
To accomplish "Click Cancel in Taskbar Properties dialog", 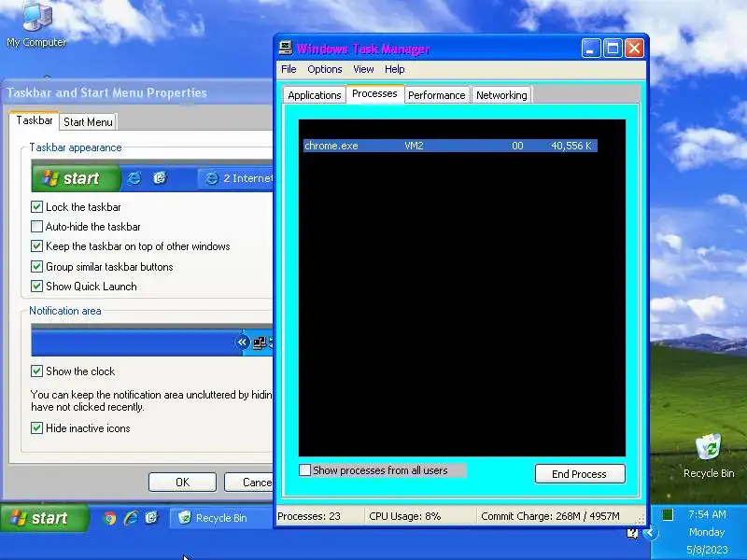I will (248, 483).
